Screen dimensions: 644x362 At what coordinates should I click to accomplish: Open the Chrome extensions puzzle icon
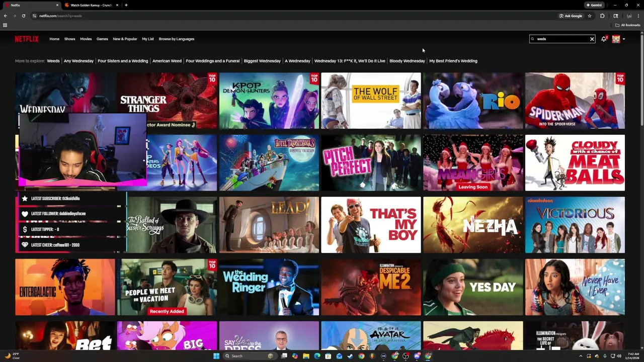tap(602, 16)
